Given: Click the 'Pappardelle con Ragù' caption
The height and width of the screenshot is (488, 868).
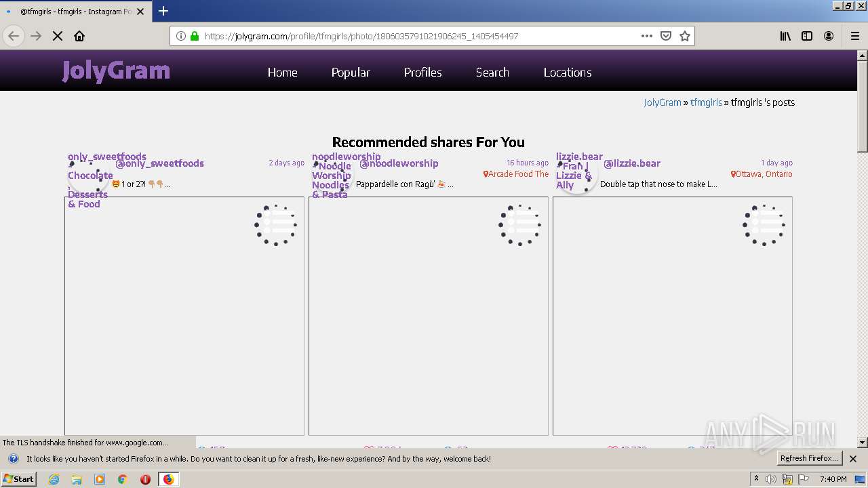Looking at the screenshot, I should pos(405,184).
